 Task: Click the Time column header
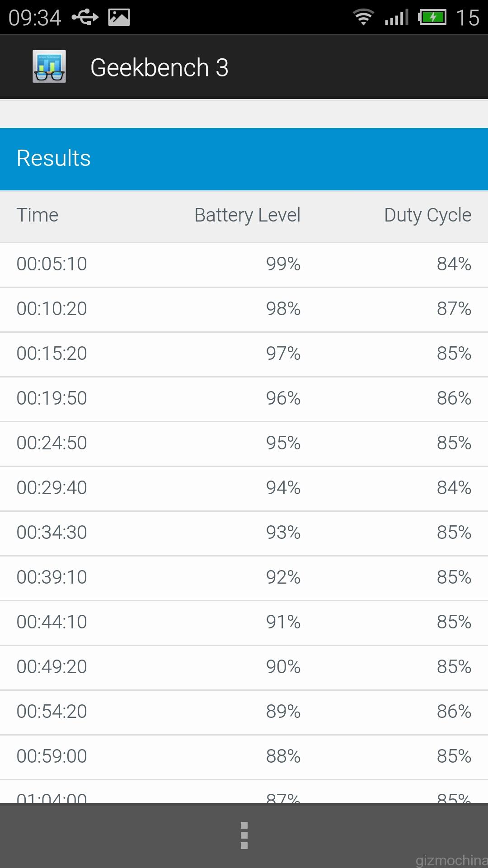pyautogui.click(x=38, y=215)
